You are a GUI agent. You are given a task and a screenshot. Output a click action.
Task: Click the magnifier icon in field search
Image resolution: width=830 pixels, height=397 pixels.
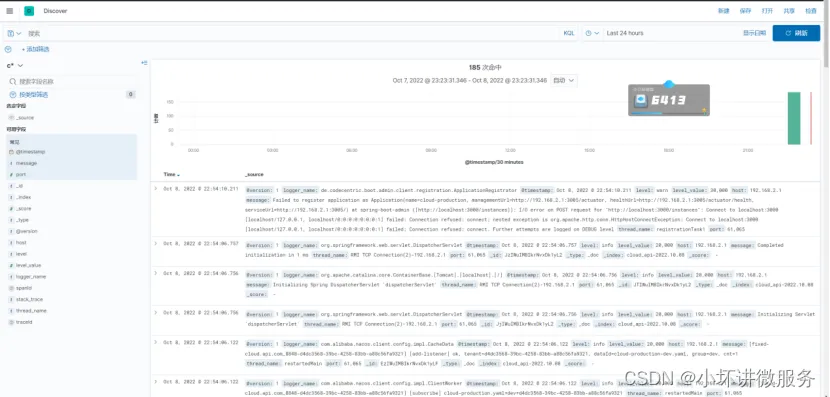pos(13,82)
